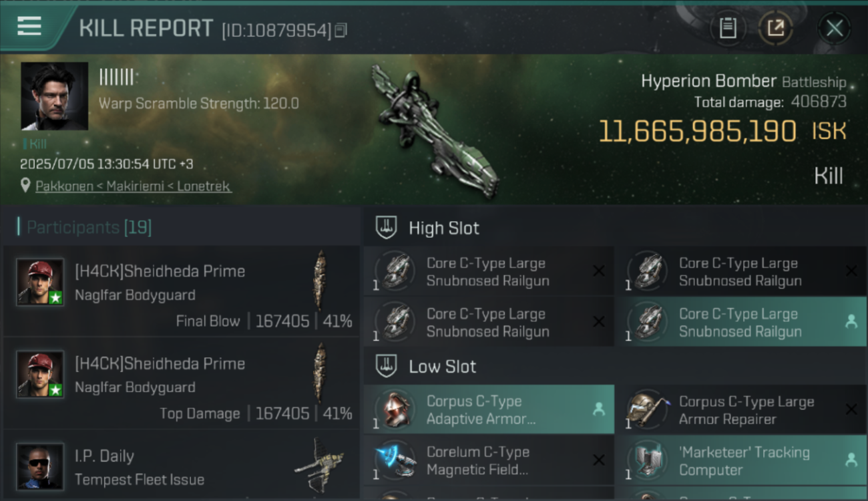The width and height of the screenshot is (868, 501).
Task: Select the Hyperion Bomber ship image
Action: (434, 131)
